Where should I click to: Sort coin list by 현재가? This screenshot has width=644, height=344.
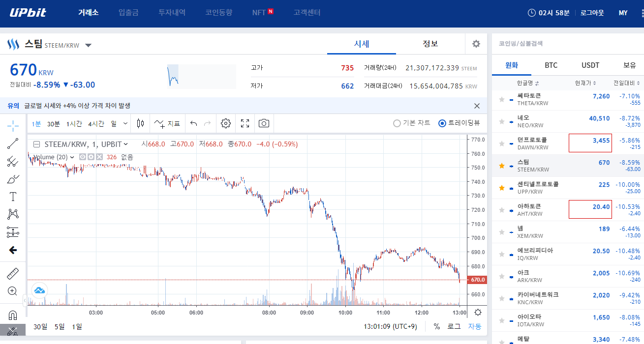click(x=585, y=83)
